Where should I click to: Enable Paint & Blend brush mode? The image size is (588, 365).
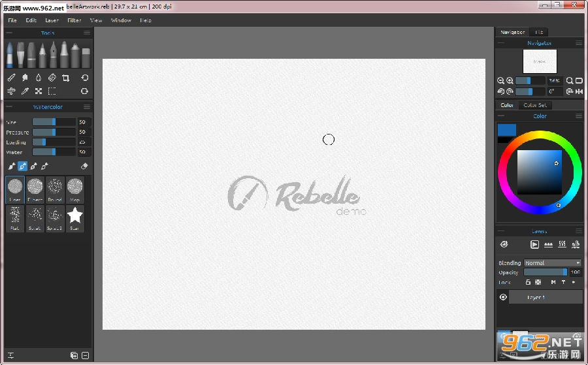coord(34,166)
